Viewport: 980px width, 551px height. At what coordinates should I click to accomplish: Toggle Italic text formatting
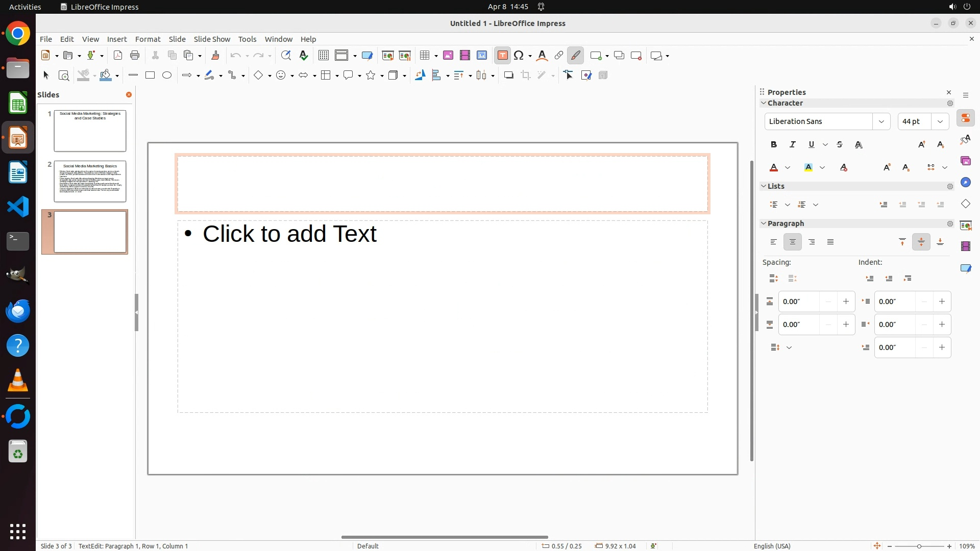point(793,145)
